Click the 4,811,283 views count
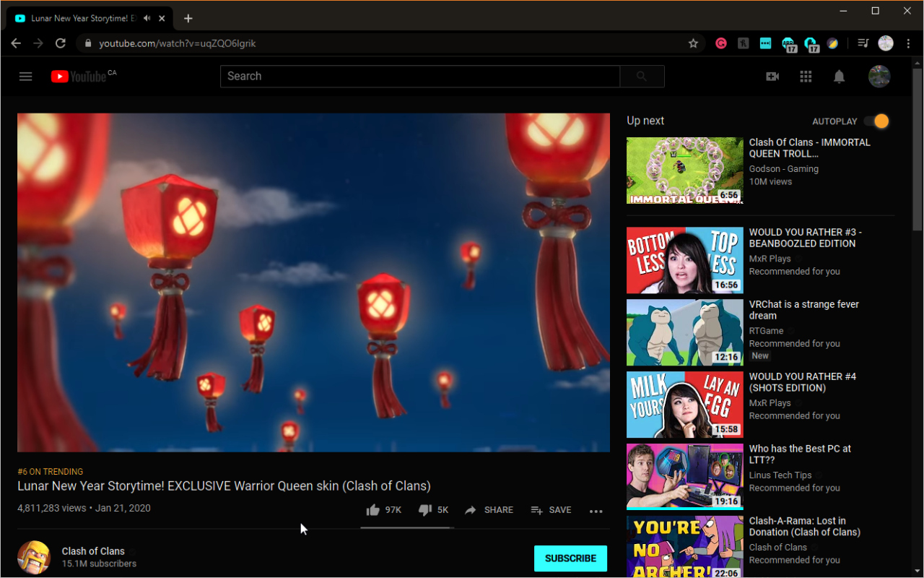Screen dimensions: 924x578 click(51, 508)
